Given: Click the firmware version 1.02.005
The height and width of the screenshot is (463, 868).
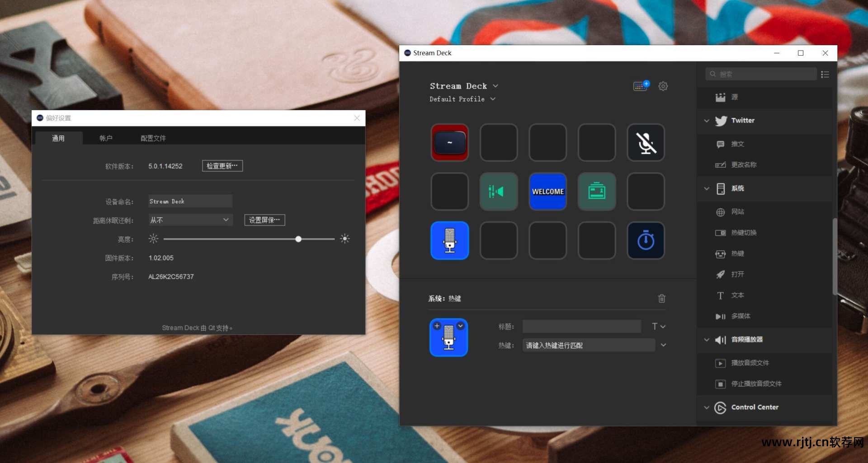Looking at the screenshot, I should tap(161, 258).
